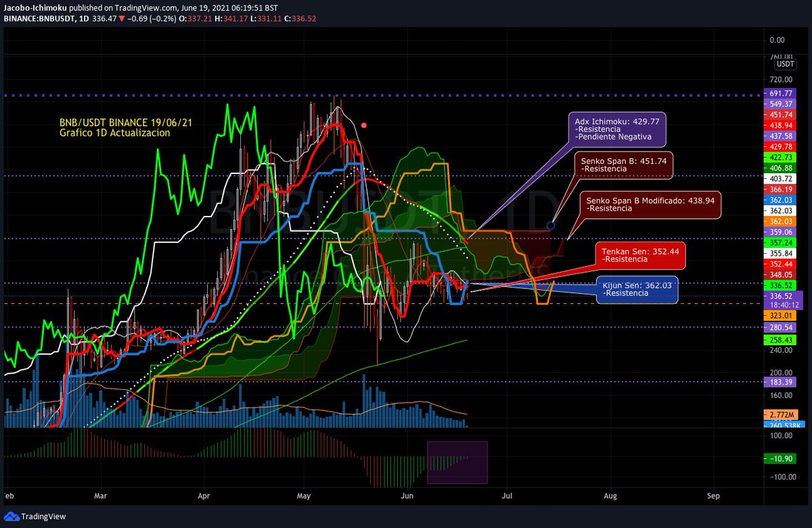Click the green 357.24 price label
The height and width of the screenshot is (528, 812).
(782, 242)
